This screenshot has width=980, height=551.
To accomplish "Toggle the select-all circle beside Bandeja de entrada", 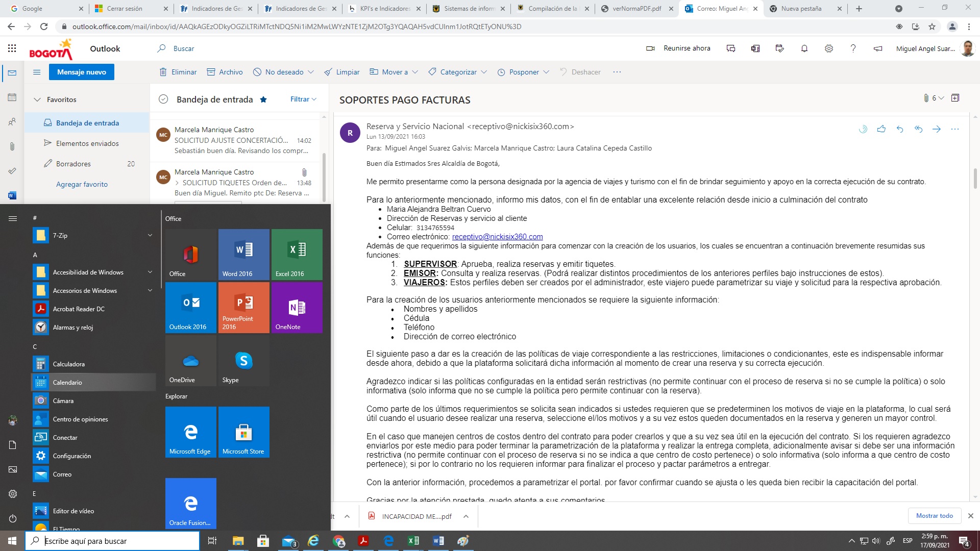I will pos(163,99).
